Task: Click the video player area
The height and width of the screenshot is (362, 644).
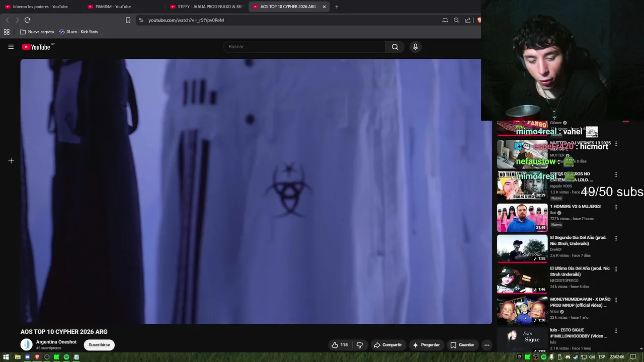Action: click(256, 192)
